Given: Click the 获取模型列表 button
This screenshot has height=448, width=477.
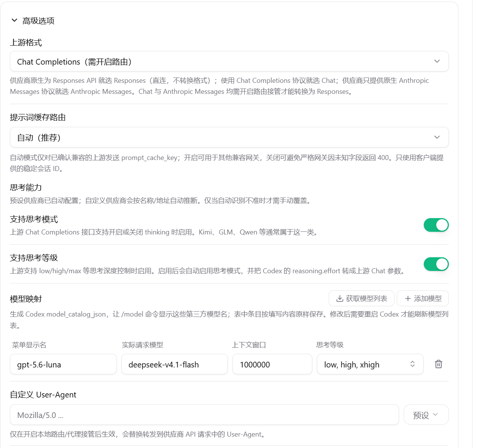Looking at the screenshot, I should (361, 298).
